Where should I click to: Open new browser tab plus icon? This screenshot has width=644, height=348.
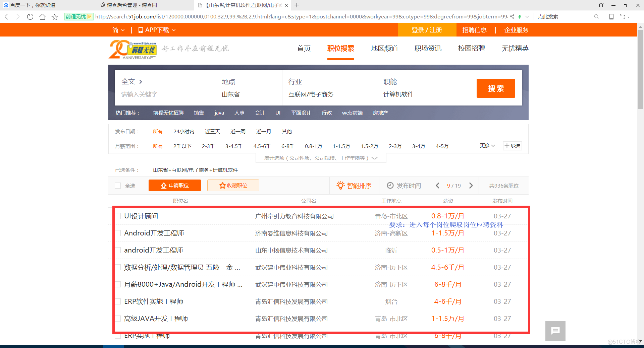click(x=297, y=5)
